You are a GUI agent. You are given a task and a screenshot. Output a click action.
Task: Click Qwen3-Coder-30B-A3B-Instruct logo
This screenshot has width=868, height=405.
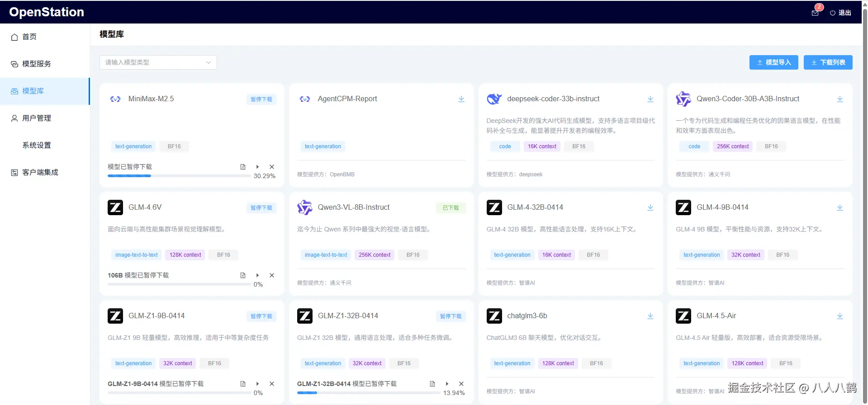[683, 99]
